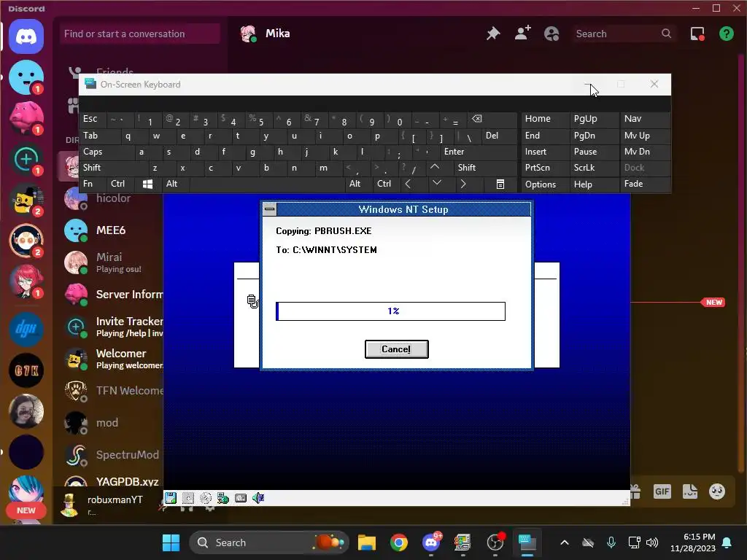
Task: Toggle Fn key on On-Screen Keyboard
Action: [x=93, y=184]
